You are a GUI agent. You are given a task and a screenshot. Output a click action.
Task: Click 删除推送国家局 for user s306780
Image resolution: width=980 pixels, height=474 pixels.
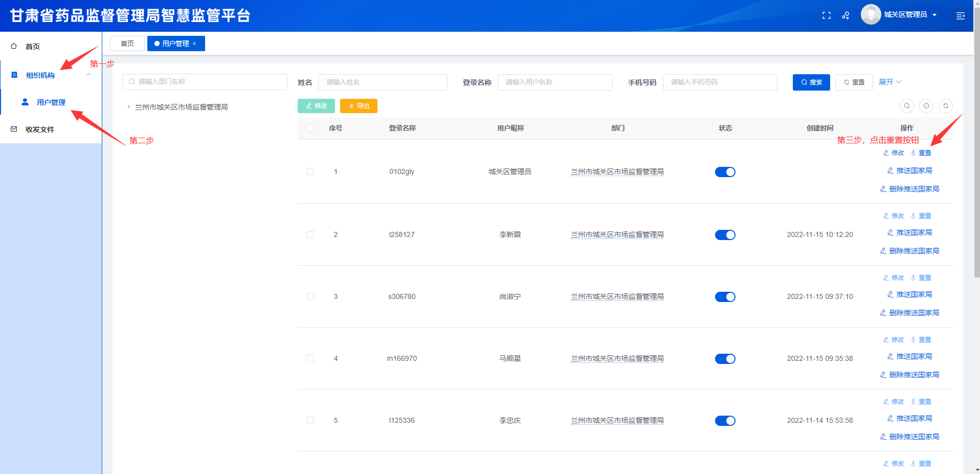[909, 313]
